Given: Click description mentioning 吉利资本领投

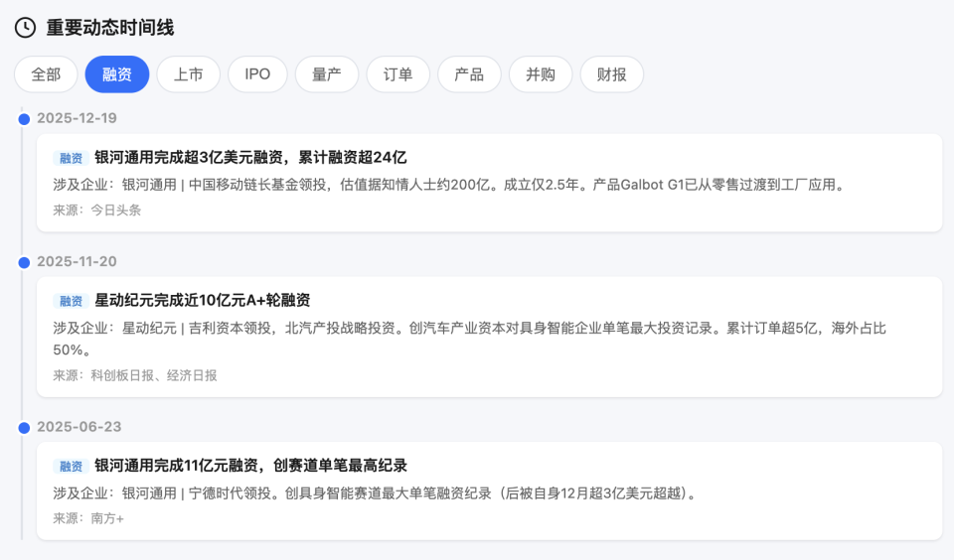Looking at the screenshot, I should (469, 339).
